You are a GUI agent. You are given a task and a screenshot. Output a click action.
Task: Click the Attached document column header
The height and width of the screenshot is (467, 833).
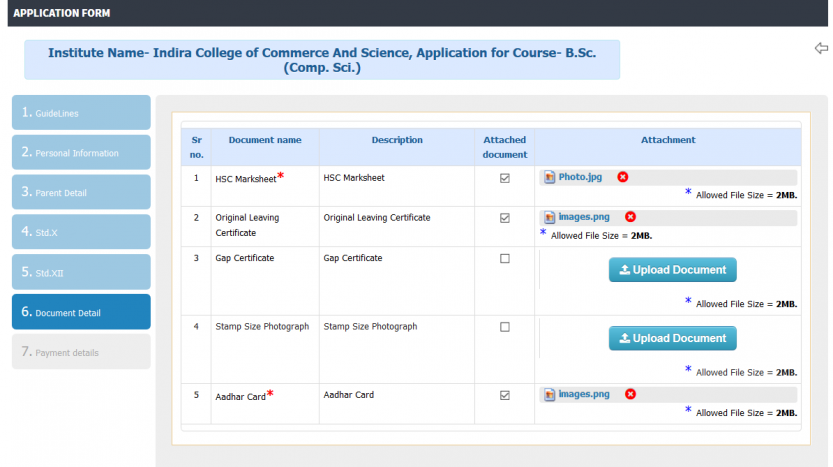[505, 147]
